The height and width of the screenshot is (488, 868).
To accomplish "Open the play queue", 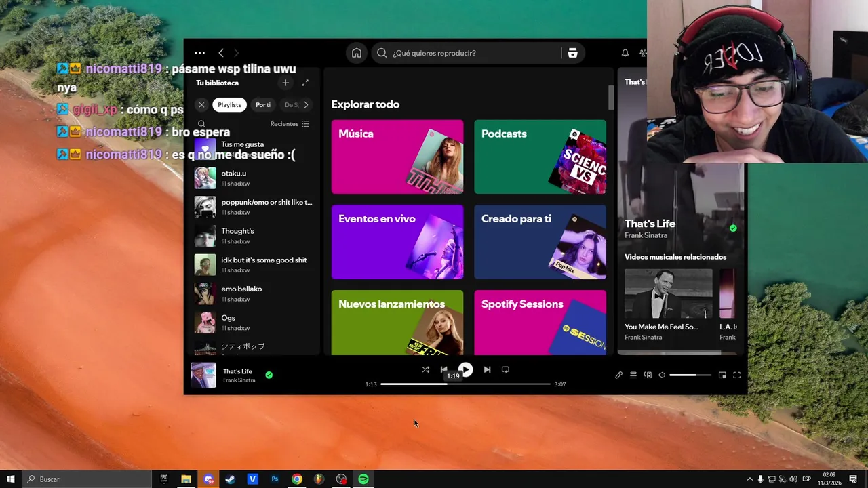I will 633,375.
